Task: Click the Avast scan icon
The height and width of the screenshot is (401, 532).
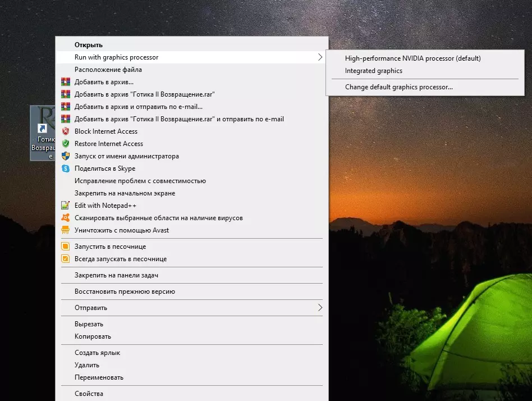Action: pos(66,218)
